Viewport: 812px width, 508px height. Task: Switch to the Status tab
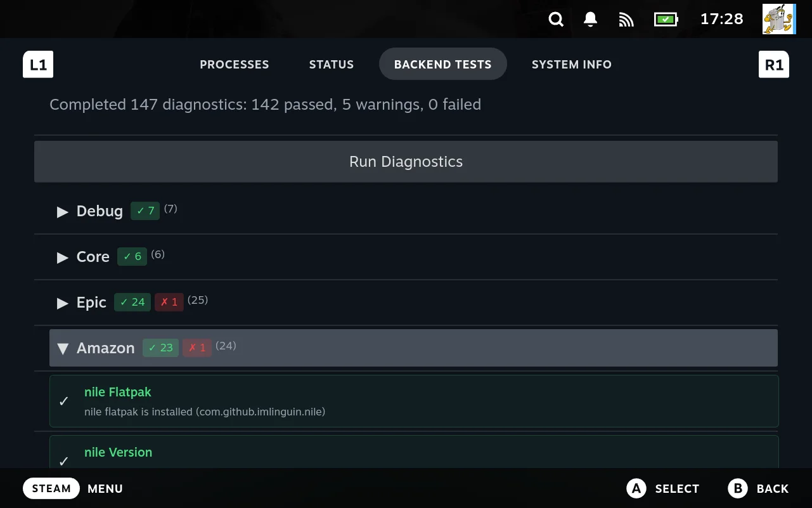point(332,64)
